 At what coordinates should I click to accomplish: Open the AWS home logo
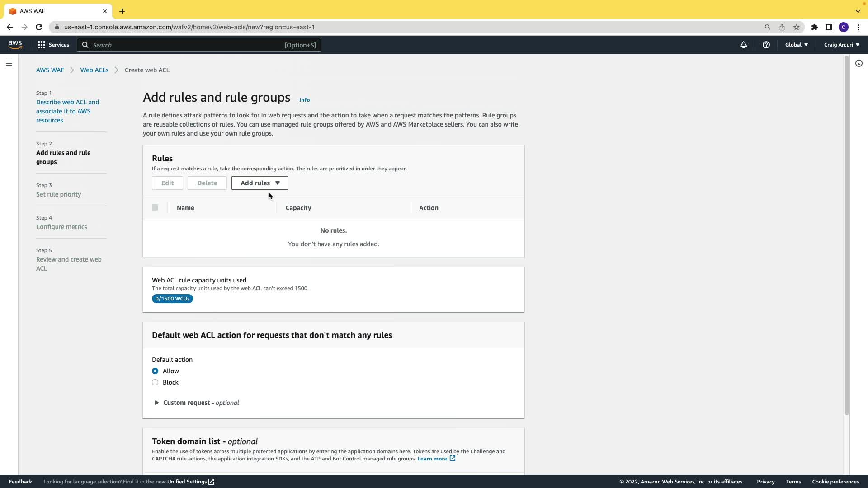coord(15,45)
